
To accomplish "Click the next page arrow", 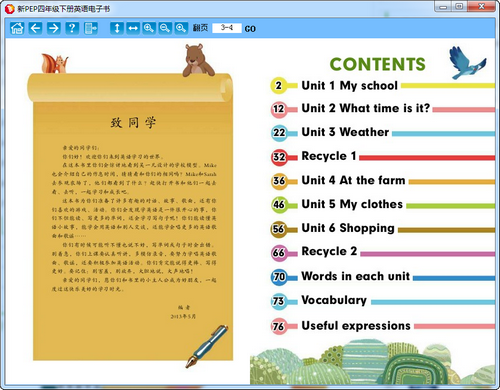I will pos(53,28).
